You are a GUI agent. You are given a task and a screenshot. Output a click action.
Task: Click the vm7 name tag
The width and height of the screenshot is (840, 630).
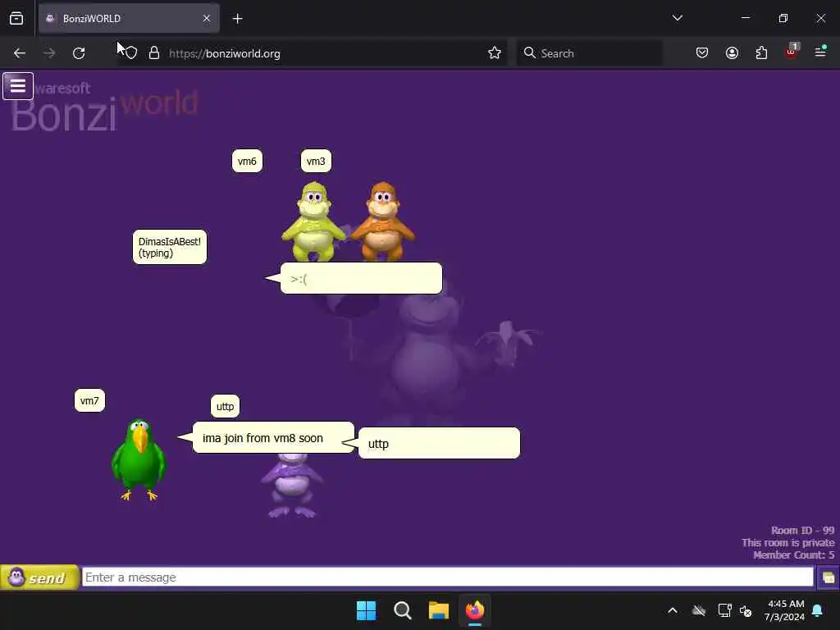pyautogui.click(x=89, y=400)
